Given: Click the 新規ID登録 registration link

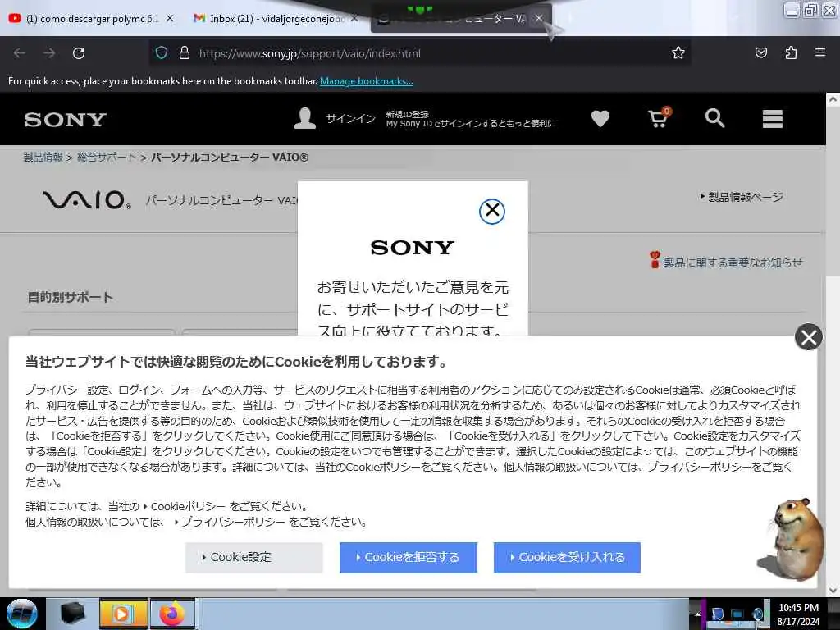Looking at the screenshot, I should click(x=407, y=114).
